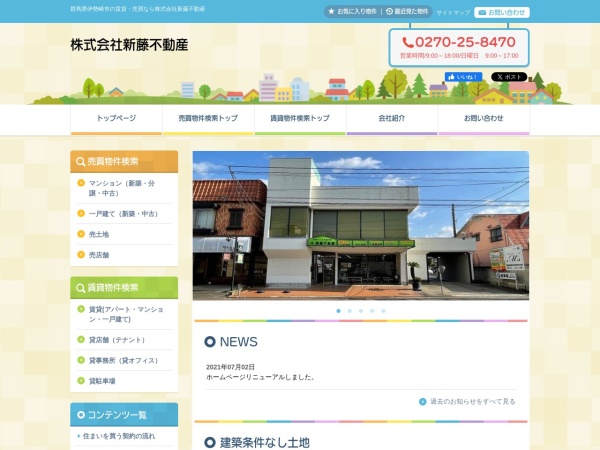Click the orange arrow bullet beside 売土地
Screen dimensions: 600x450
pos(81,234)
